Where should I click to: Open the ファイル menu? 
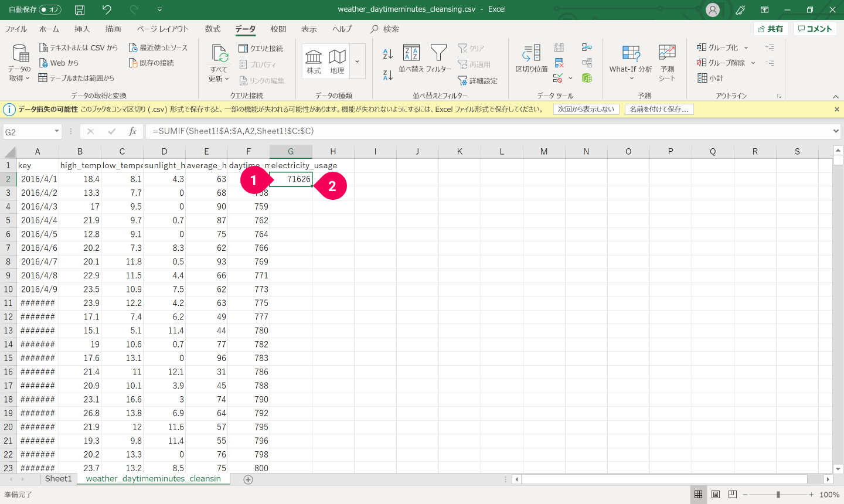(x=16, y=29)
